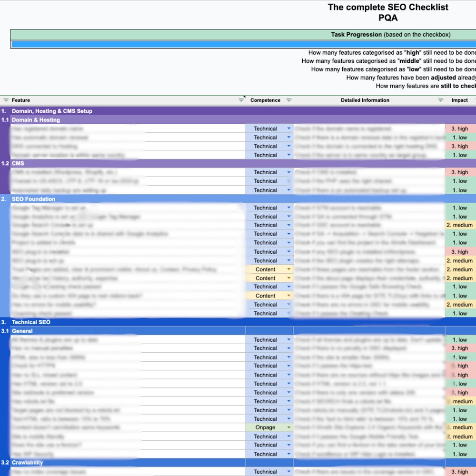The height and width of the screenshot is (476, 476).
Task: Open Content dropdown in the custom 404 page row
Action: point(289,296)
